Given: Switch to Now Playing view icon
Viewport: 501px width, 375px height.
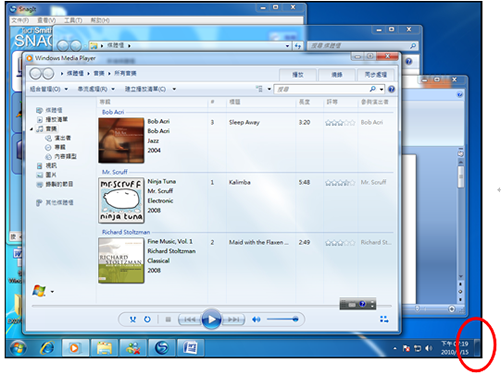Looking at the screenshot, I should click(384, 319).
